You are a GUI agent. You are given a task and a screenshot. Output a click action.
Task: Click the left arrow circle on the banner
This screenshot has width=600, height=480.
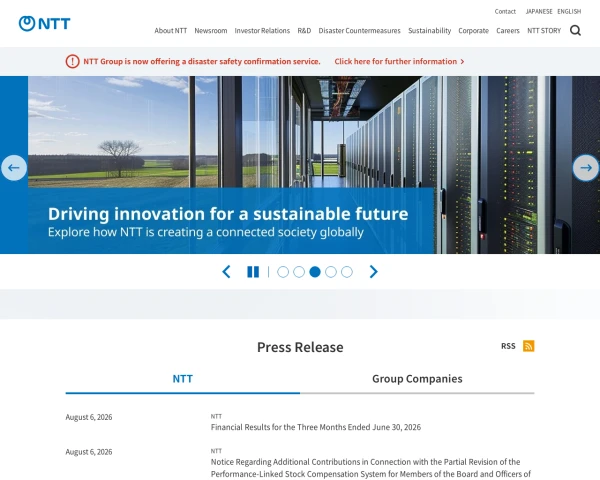[14, 168]
